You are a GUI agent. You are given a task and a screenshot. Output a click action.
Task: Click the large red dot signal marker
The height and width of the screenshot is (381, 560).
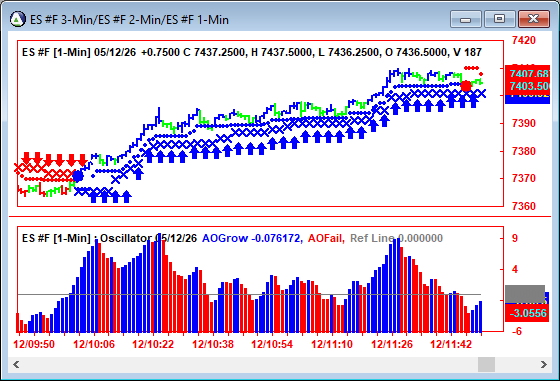(466, 86)
